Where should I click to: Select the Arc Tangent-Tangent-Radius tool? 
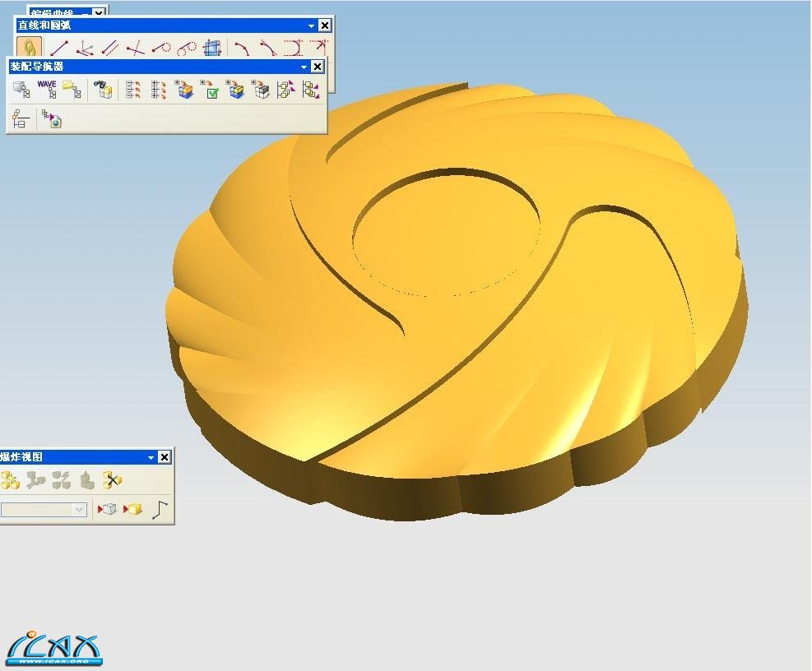(319, 49)
